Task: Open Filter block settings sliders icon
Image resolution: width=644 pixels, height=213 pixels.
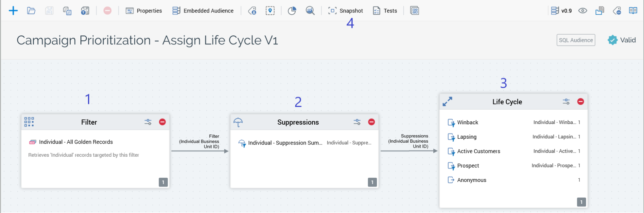Action: [x=148, y=122]
